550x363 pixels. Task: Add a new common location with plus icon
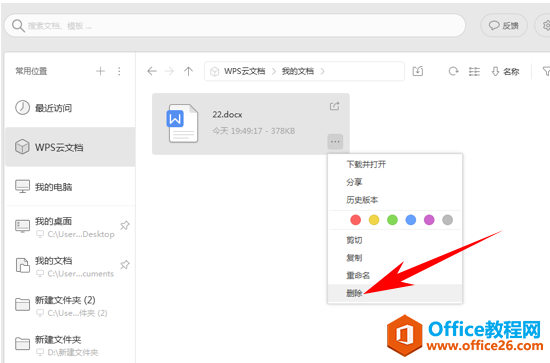coord(100,71)
